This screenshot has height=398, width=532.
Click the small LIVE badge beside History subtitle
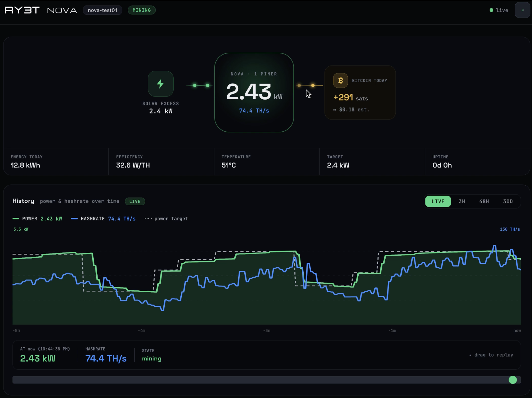[x=135, y=201]
